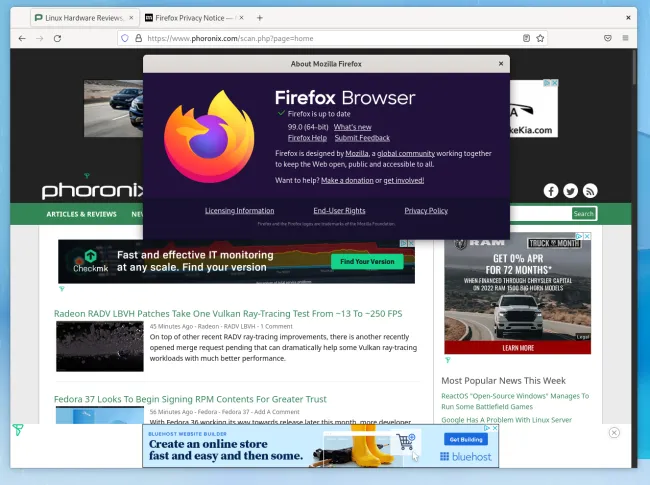Close the Firefox browser window
The image size is (650, 485).
pos(628,18)
